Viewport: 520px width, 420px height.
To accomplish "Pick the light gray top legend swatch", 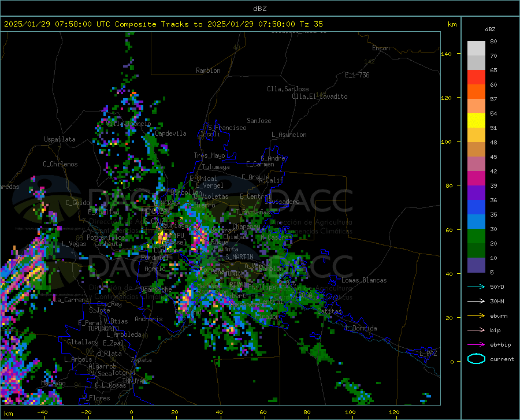I will [476, 49].
